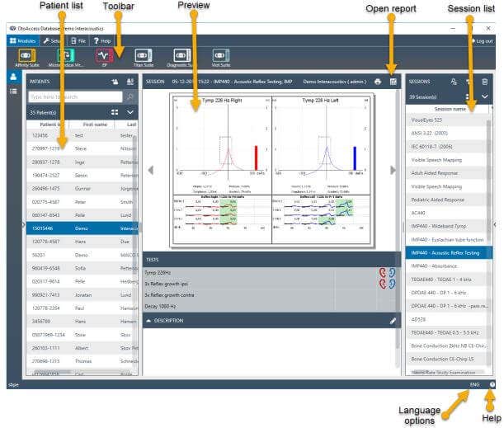The image size is (504, 428).
Task: Click the session list column layout icon
Action: coord(468,96)
